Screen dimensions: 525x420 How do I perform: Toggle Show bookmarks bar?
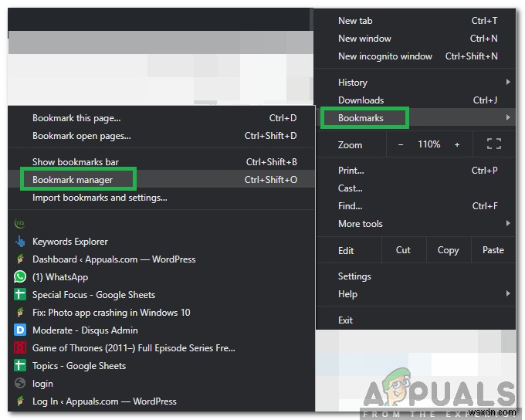click(161, 162)
